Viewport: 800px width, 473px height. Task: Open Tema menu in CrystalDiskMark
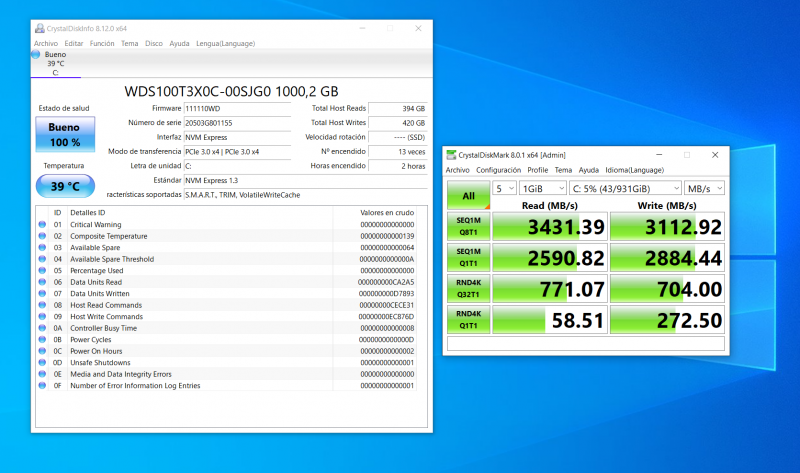click(563, 170)
